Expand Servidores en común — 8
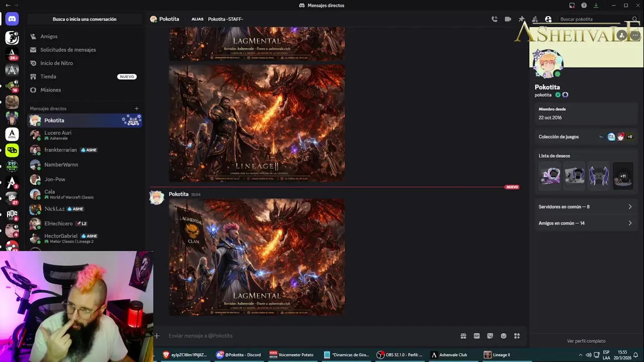 tap(586, 207)
